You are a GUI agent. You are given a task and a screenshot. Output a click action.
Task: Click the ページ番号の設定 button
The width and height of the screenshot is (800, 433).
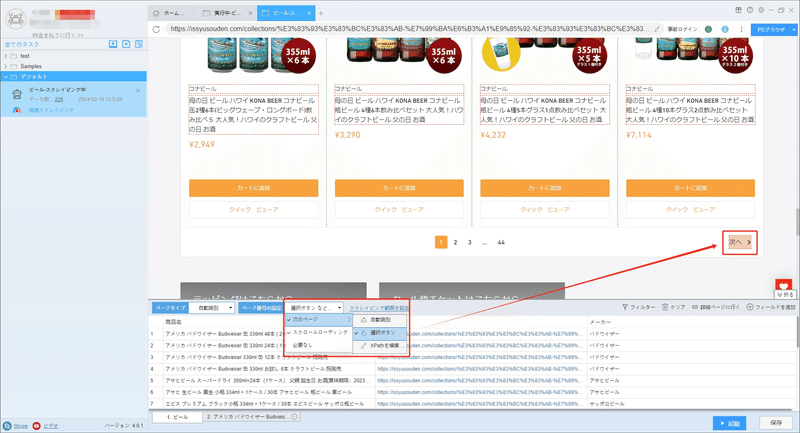(261, 308)
